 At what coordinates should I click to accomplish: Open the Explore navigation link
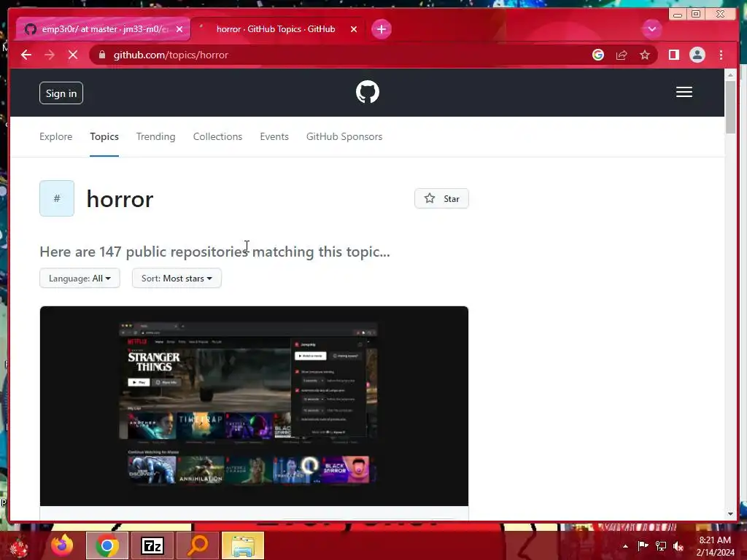(55, 136)
